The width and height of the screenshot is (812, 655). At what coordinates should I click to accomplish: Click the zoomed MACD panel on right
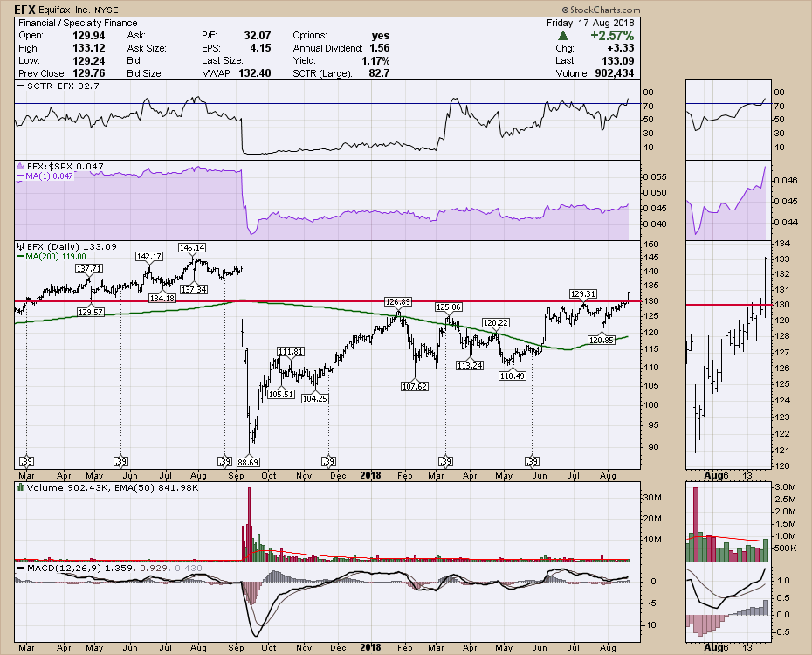click(x=729, y=603)
